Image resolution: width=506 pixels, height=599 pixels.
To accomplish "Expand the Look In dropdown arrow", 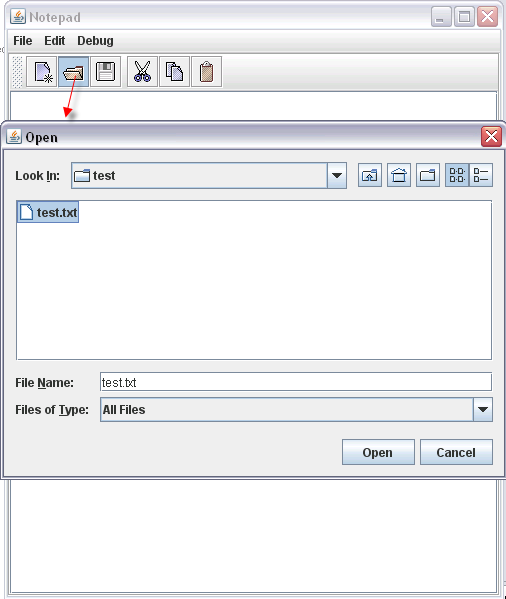I will (337, 175).
